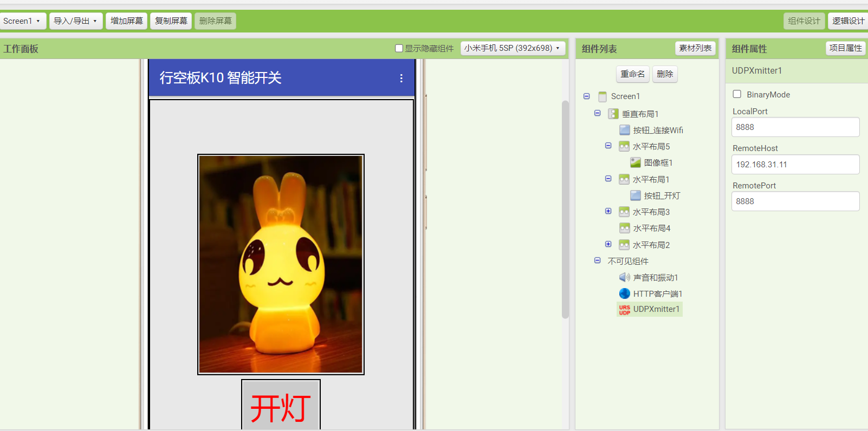Click the 按钮_开灯 button icon
Viewport: 868px width, 431px height.
coord(636,195)
